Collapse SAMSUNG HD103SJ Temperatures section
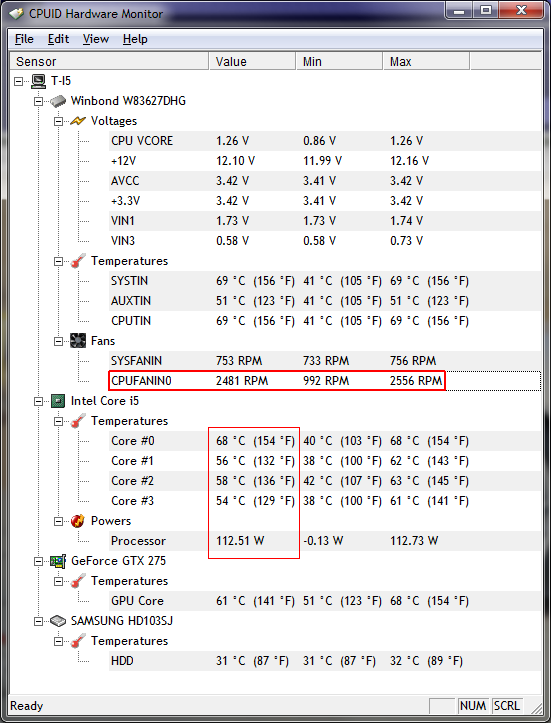551x723 pixels. (x=58, y=641)
